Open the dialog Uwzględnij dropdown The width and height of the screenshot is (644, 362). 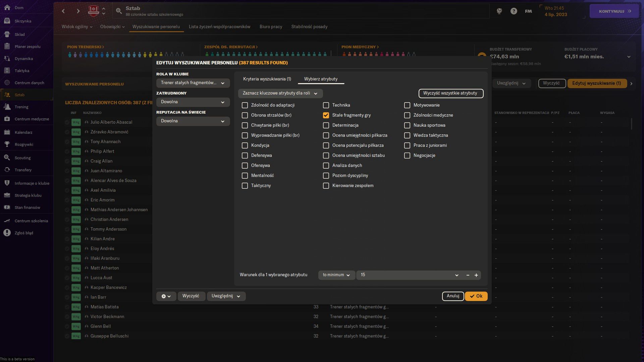[x=226, y=296]
